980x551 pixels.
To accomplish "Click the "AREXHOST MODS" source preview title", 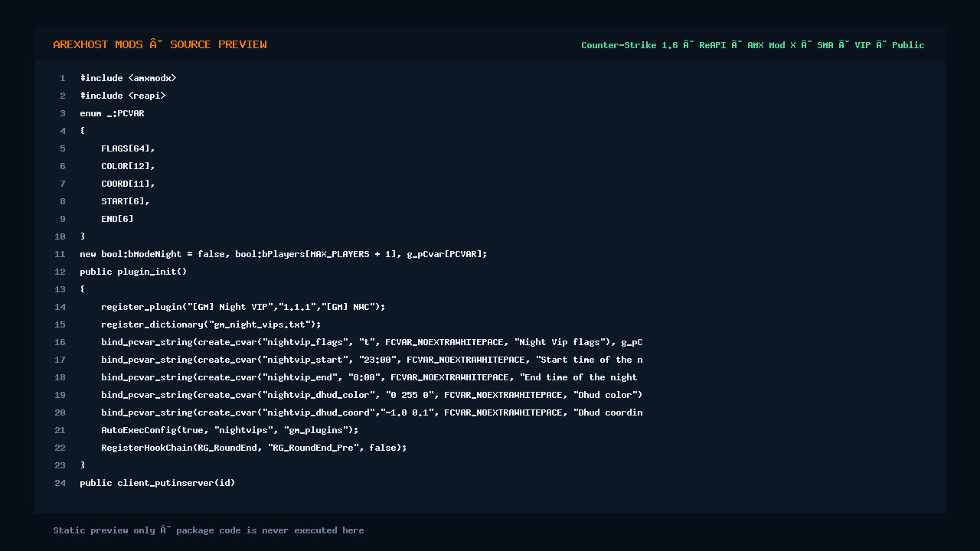I will [160, 44].
